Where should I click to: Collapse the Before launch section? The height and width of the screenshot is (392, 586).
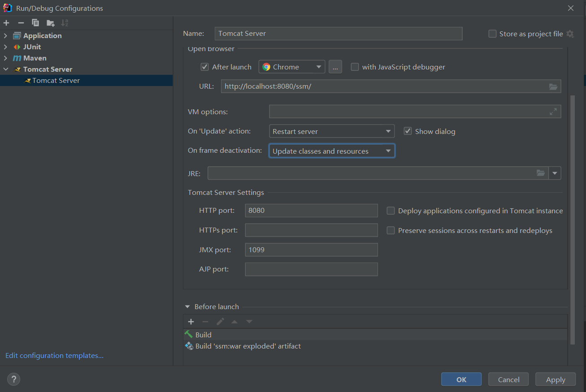pyautogui.click(x=187, y=307)
